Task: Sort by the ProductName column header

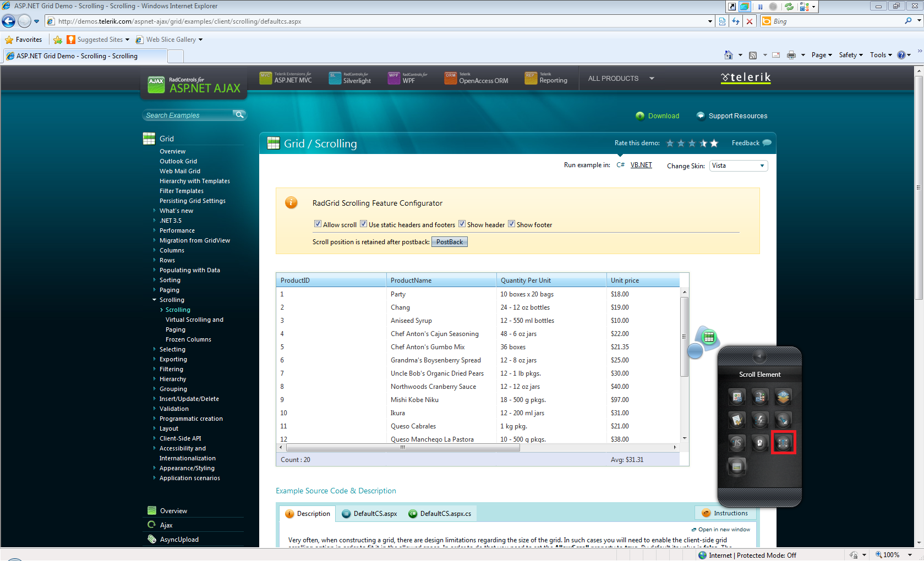Action: [441, 280]
